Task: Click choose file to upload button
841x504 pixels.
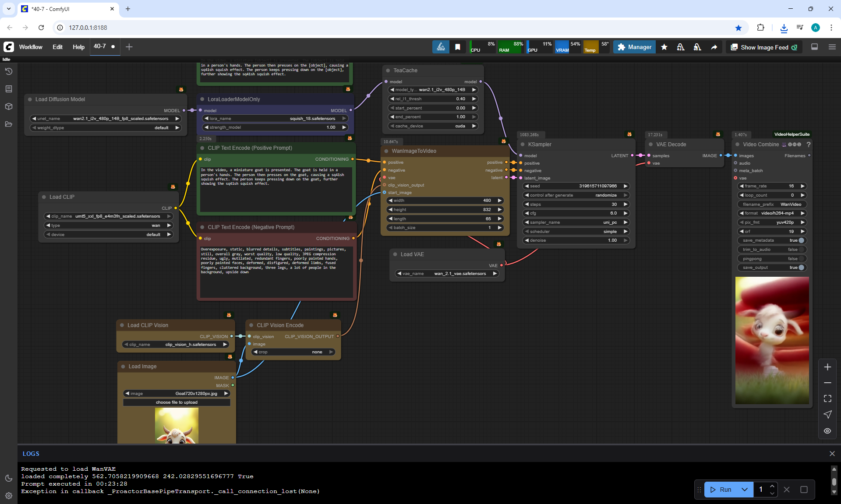Action: click(177, 402)
